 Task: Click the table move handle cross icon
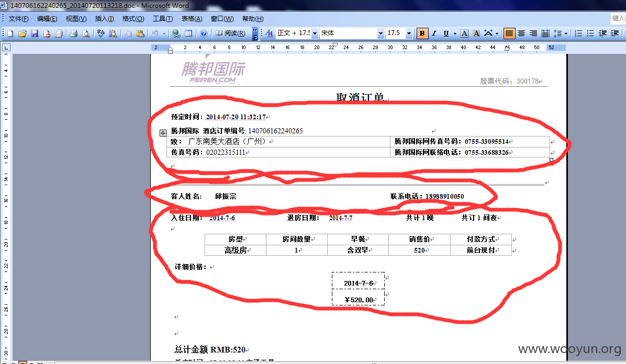163,133
